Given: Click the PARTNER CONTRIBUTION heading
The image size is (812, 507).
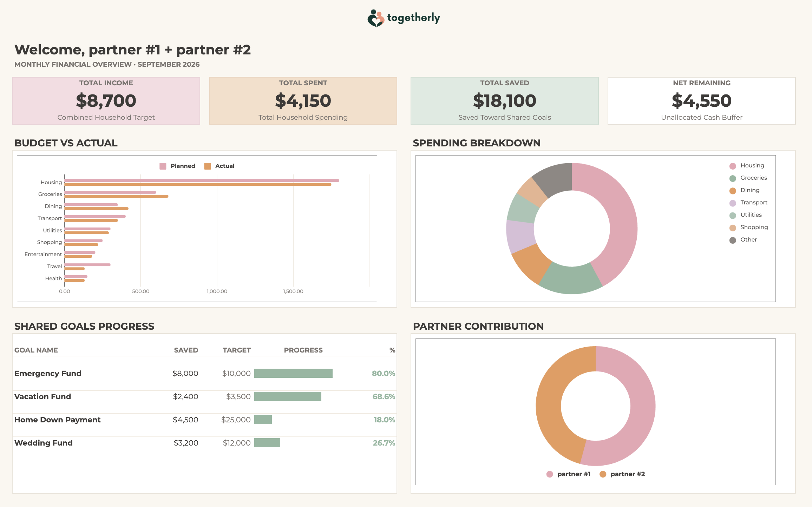Looking at the screenshot, I should pyautogui.click(x=478, y=327).
